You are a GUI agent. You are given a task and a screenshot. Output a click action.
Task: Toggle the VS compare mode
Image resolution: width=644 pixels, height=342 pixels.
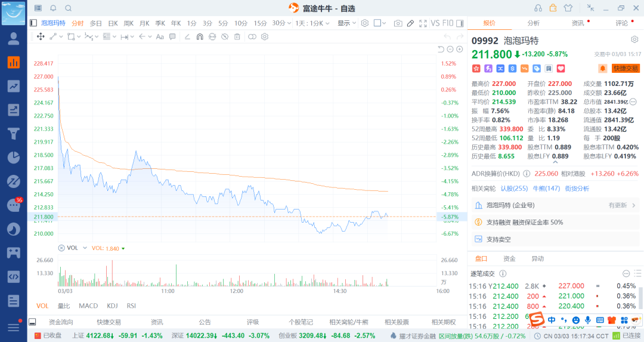point(435,23)
